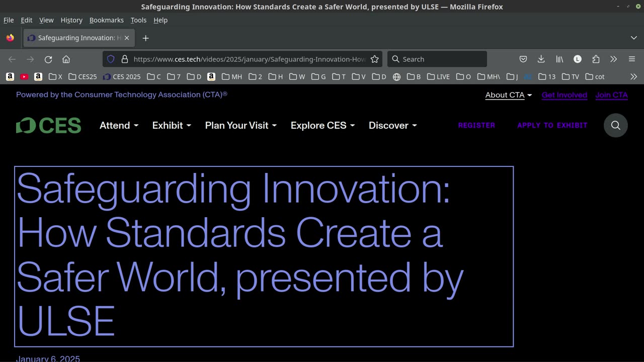
Task: Open the CES 2025 bookmark
Action: pos(122,77)
